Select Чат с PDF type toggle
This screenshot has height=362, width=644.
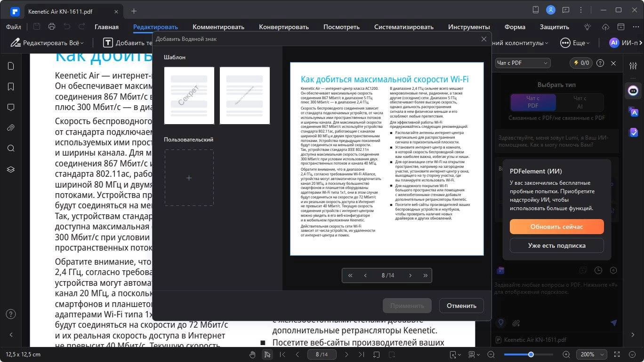[x=533, y=102]
